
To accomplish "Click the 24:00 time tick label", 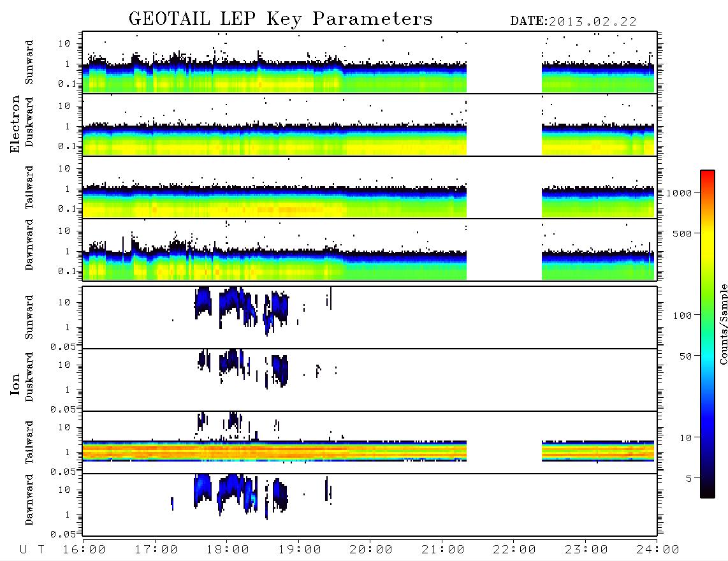I will coord(658,550).
